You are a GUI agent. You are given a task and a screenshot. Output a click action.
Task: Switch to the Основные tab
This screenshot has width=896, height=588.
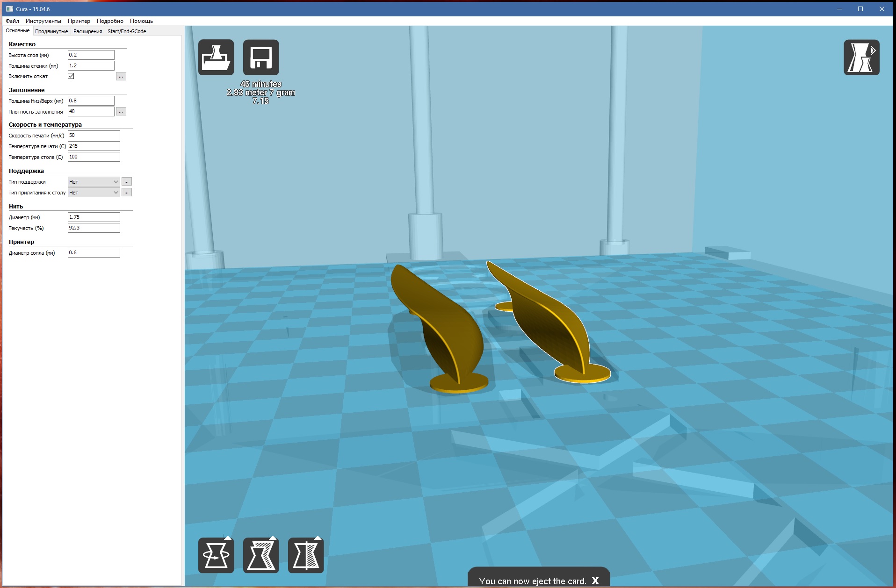click(x=18, y=31)
